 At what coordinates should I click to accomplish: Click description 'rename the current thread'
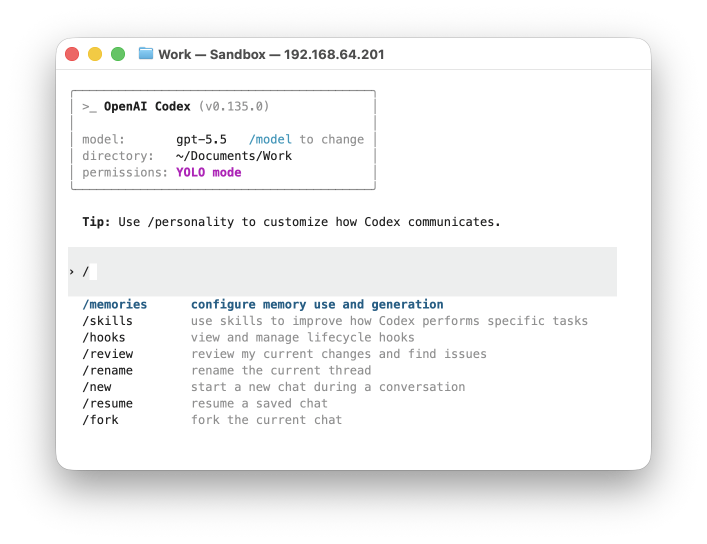pos(281,370)
